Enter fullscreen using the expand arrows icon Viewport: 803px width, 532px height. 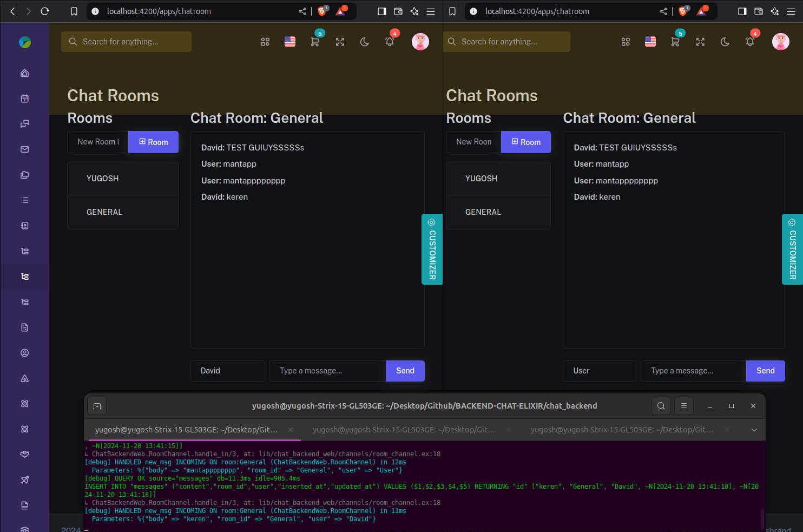340,41
